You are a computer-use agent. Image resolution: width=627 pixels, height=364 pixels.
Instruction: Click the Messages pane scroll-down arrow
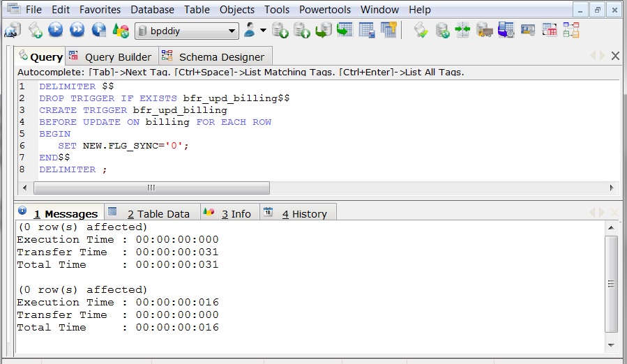tap(611, 345)
